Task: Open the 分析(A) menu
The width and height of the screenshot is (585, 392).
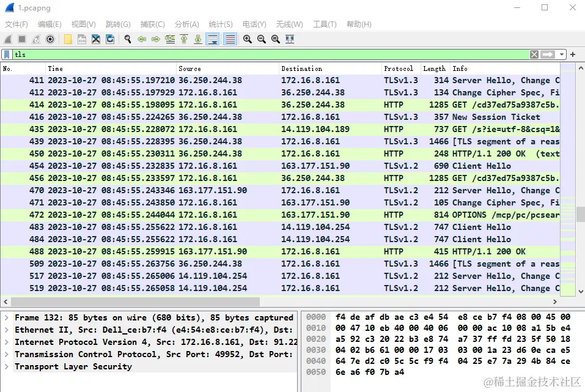Action: click(187, 24)
